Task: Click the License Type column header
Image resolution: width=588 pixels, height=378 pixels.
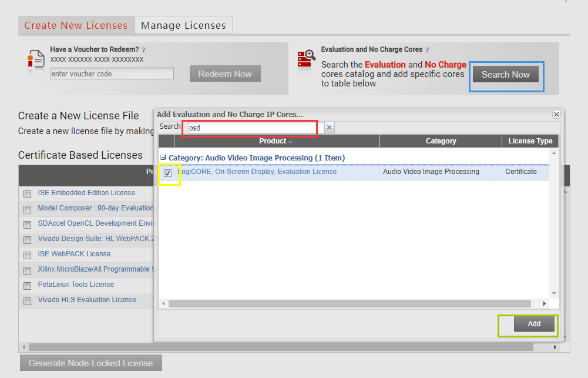Action: (530, 141)
